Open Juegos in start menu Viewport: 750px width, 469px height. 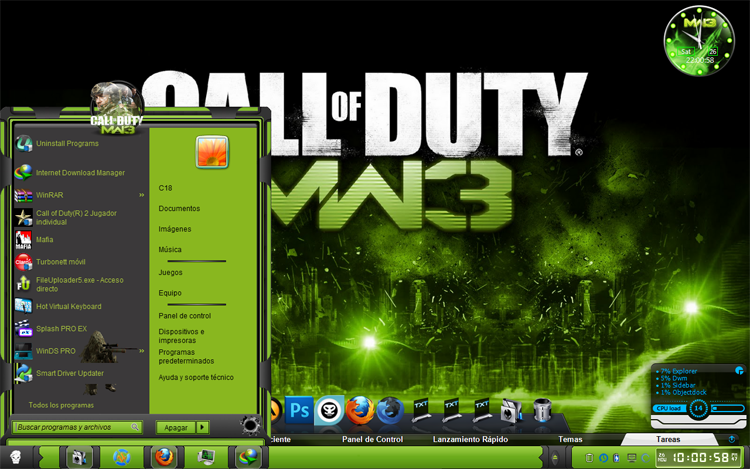[x=171, y=273]
